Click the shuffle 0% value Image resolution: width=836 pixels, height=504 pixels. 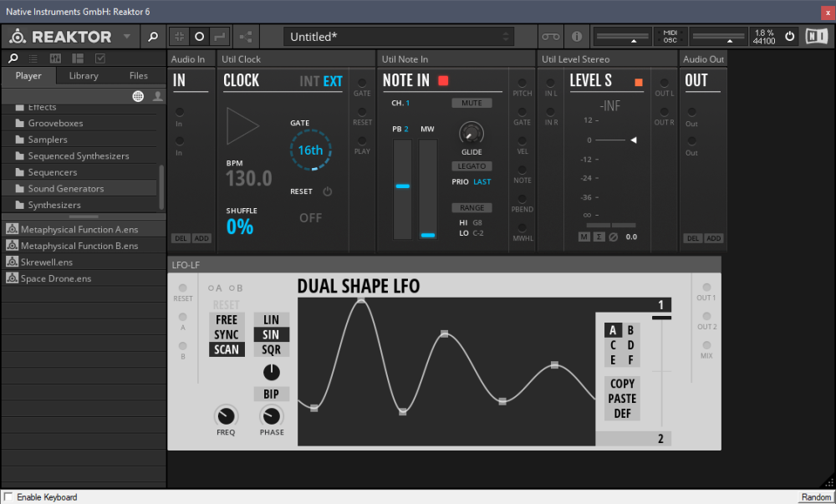[240, 227]
